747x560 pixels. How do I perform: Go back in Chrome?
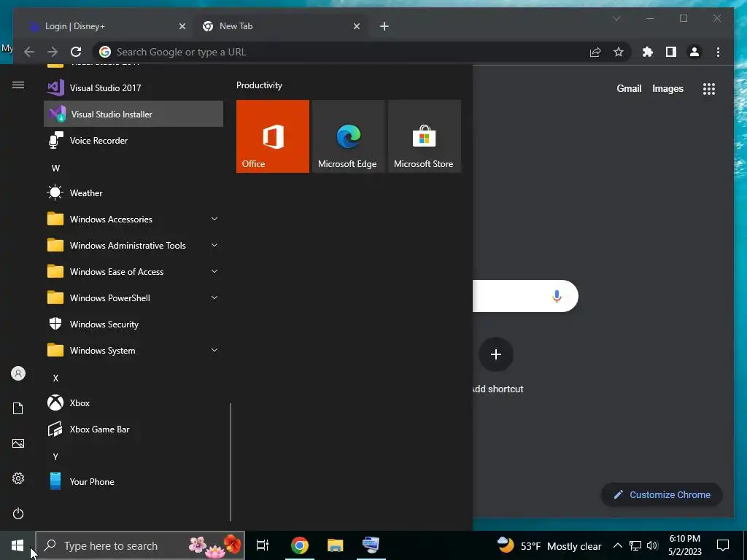tap(29, 52)
